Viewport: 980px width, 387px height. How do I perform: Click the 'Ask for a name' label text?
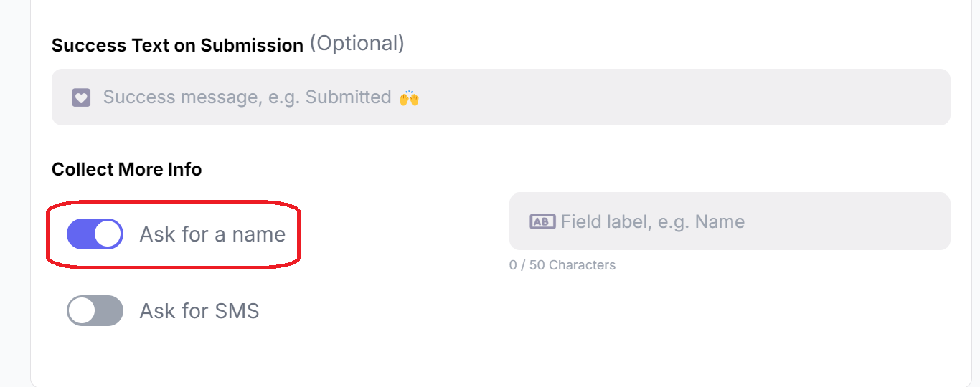tap(212, 234)
